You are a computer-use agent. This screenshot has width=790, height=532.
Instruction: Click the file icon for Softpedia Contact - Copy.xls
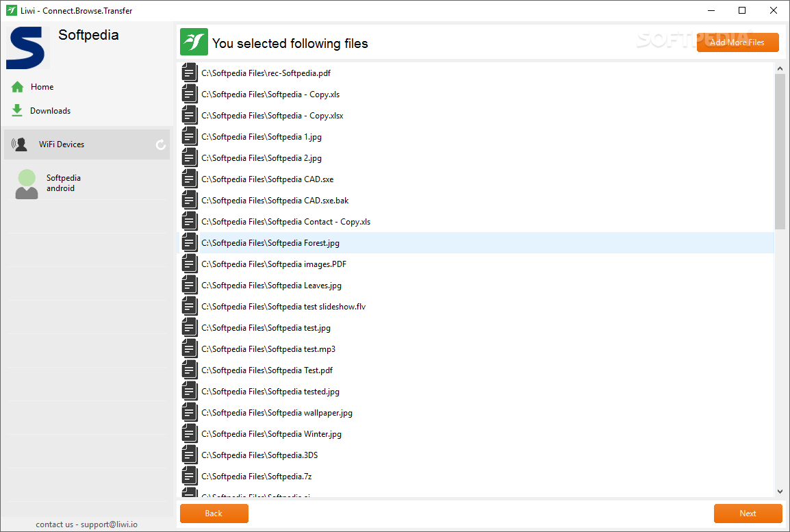[x=190, y=220]
